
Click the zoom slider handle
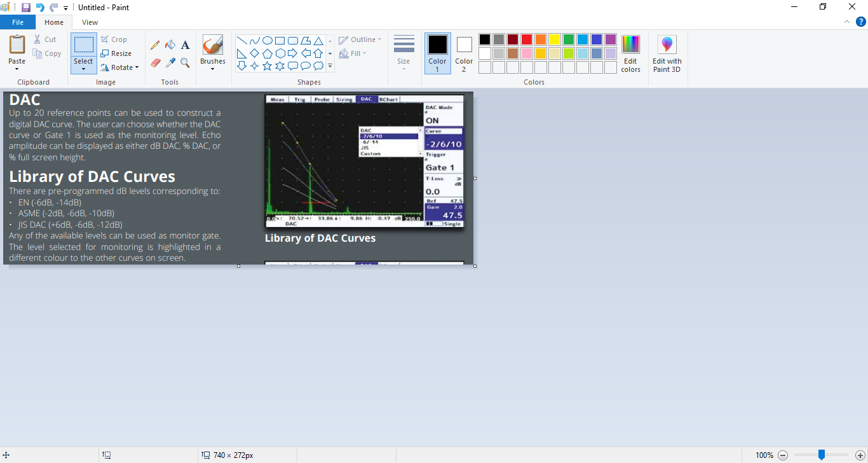click(822, 455)
